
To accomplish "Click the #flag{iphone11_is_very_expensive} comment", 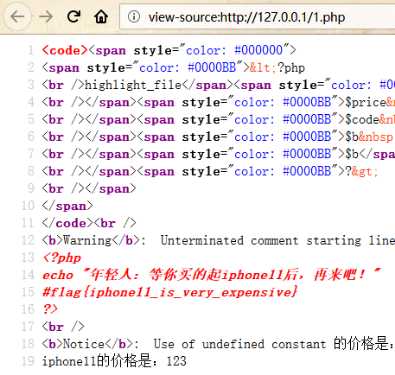I will pos(170,292).
